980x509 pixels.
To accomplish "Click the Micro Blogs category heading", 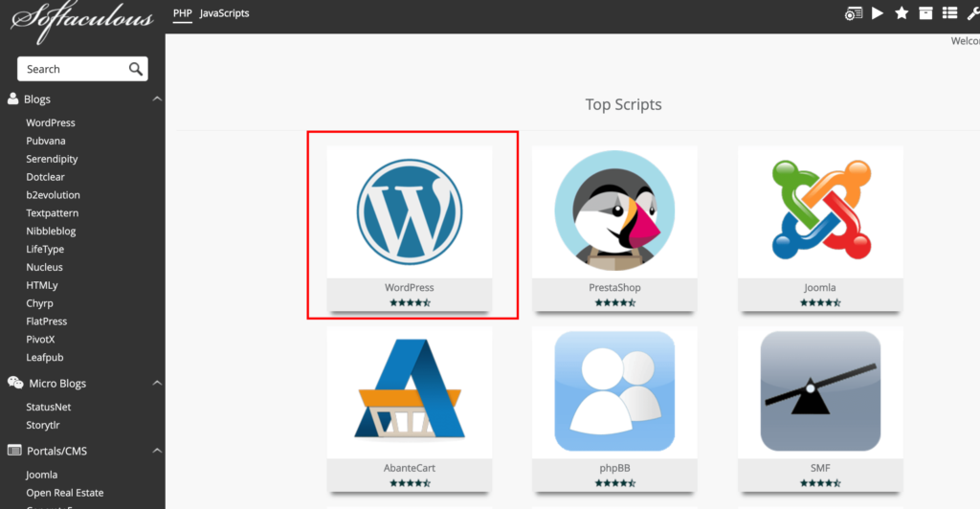I will [x=57, y=384].
